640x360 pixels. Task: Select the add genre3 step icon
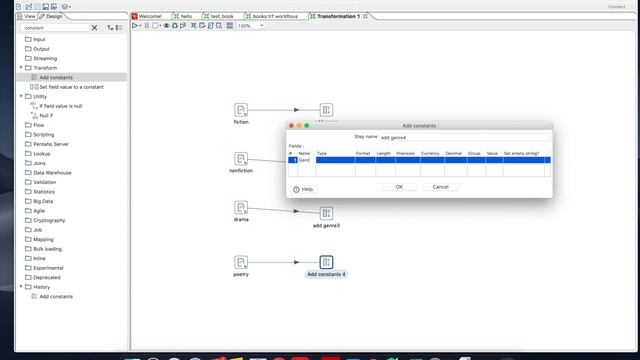click(x=326, y=213)
